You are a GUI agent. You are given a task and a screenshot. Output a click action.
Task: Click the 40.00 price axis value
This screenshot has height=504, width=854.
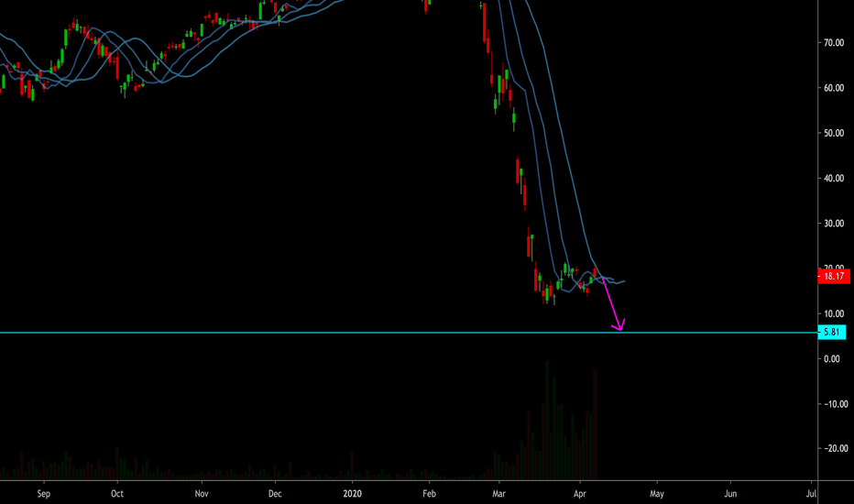[834, 178]
